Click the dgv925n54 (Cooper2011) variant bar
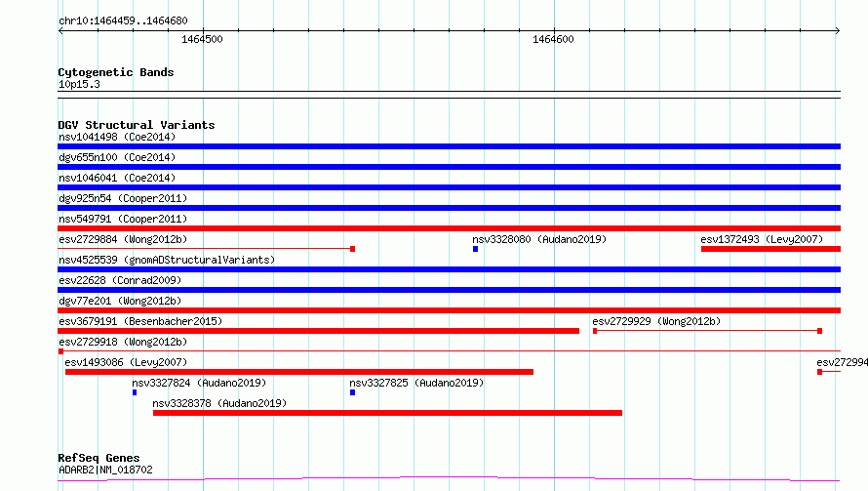 (x=449, y=208)
